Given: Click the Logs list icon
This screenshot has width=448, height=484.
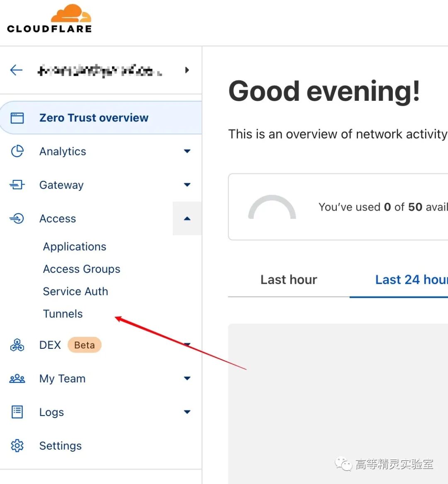Looking at the screenshot, I should (17, 412).
